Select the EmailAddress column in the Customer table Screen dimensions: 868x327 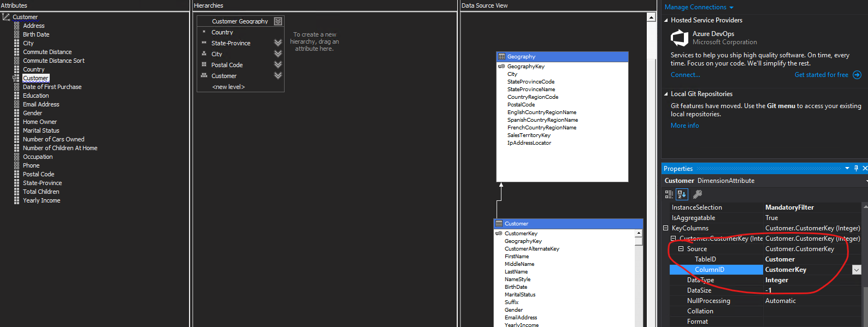521,317
